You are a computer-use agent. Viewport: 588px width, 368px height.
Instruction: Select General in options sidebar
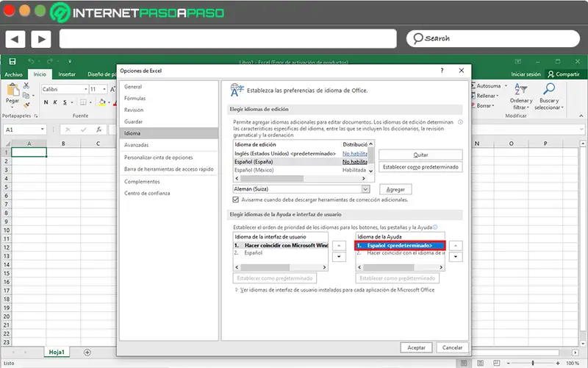coord(169,87)
